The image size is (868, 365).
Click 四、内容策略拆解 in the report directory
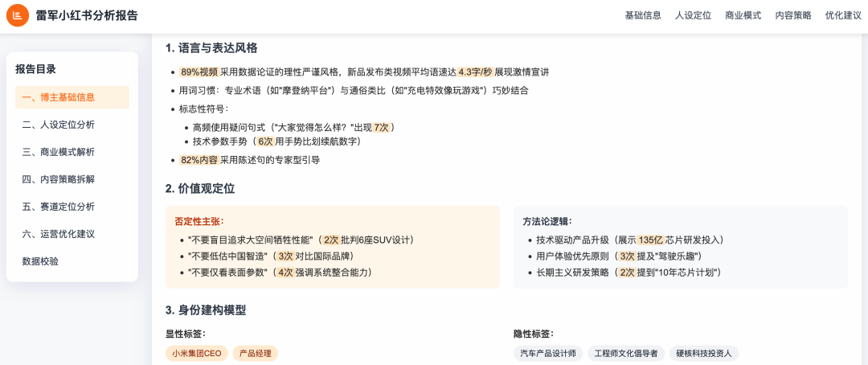pos(58,179)
